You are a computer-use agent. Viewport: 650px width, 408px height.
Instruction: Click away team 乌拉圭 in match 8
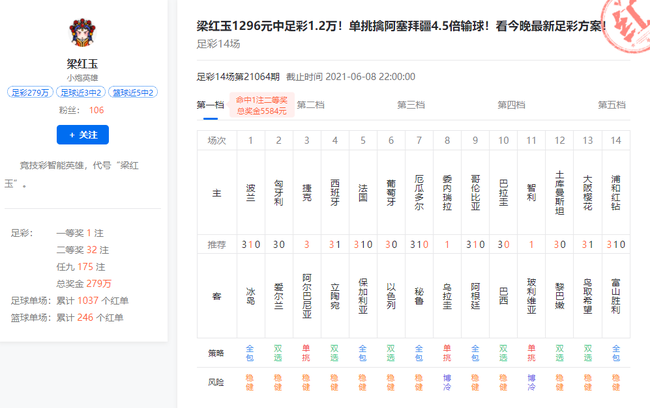(x=447, y=296)
